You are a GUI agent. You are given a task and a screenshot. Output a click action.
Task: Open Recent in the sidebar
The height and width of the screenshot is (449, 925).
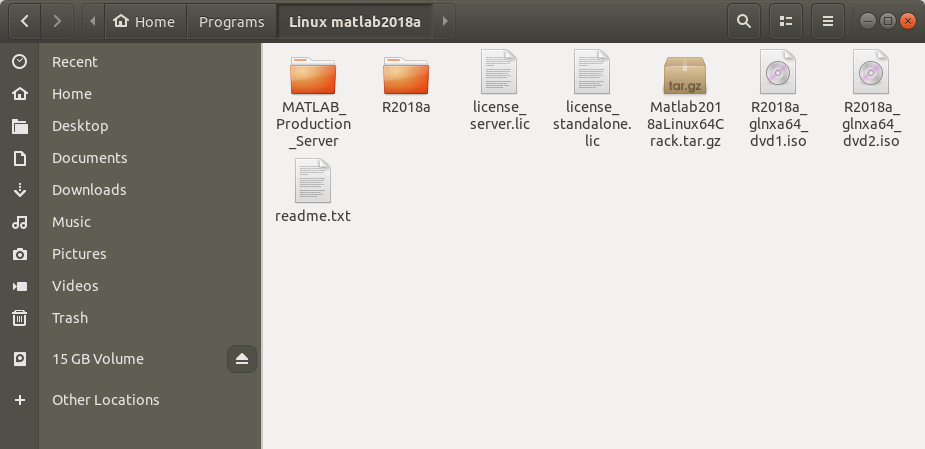tap(75, 61)
